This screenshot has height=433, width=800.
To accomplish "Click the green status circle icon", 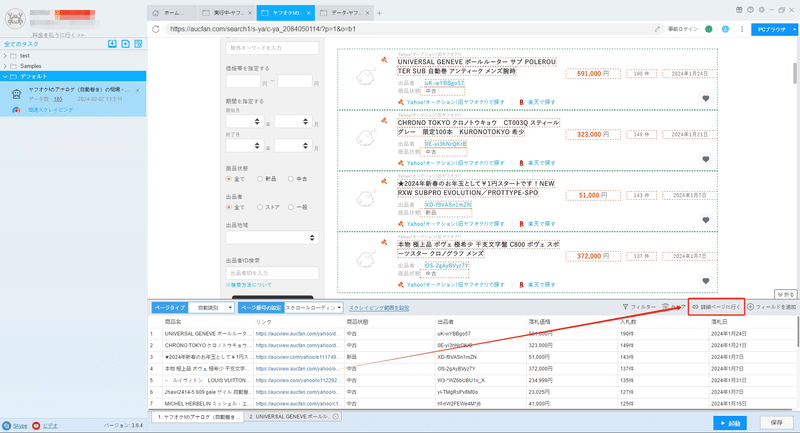I will [709, 29].
